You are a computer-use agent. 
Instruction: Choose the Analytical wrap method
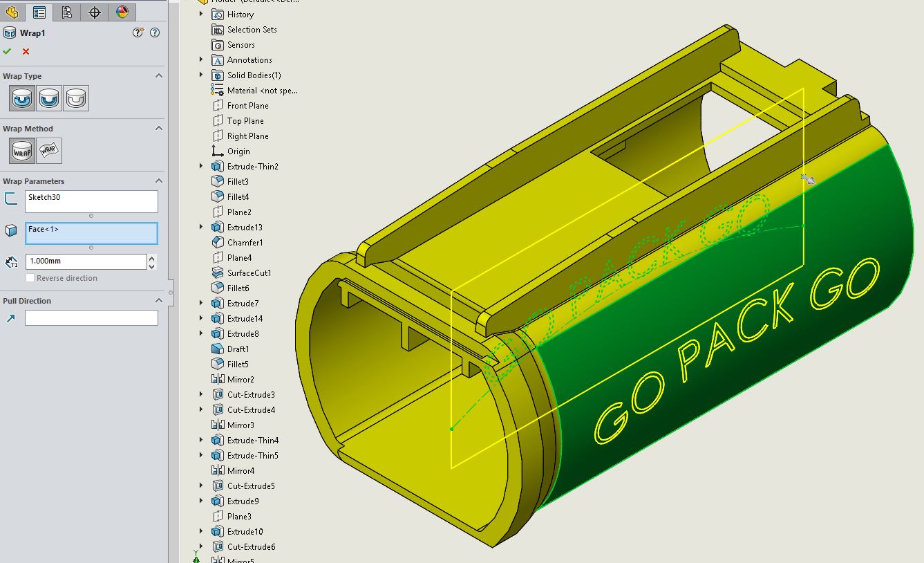click(22, 151)
